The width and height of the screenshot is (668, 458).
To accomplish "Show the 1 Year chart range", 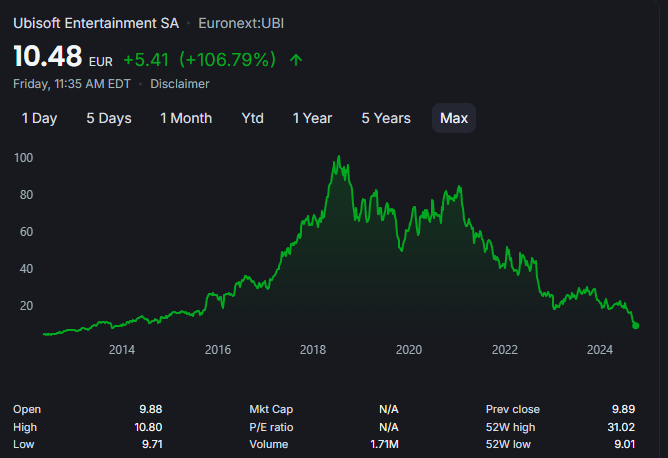I will tap(312, 118).
